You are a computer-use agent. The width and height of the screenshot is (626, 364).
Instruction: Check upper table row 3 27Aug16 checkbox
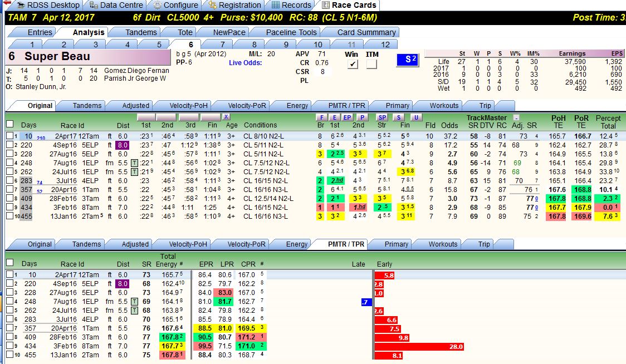click(x=9, y=154)
